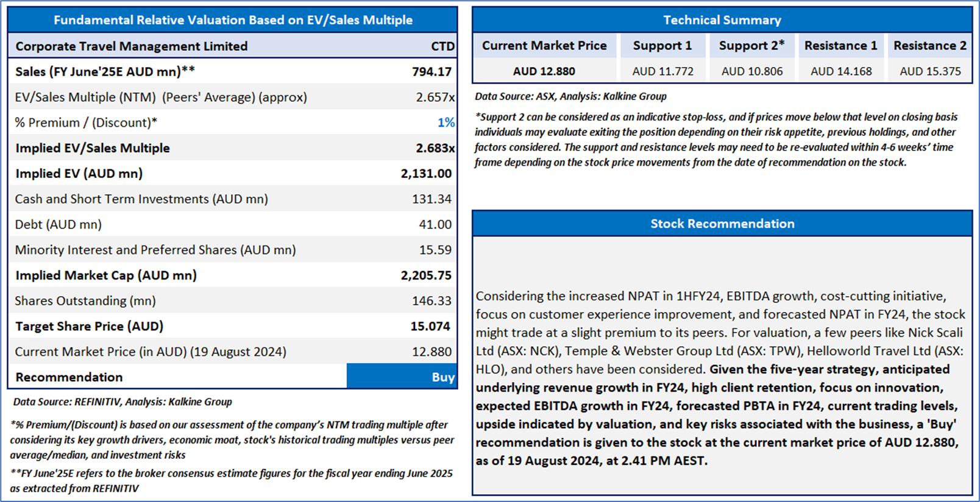Select the minority interest value '15.59'
Viewport: 980px width, 502px height.
(x=435, y=250)
